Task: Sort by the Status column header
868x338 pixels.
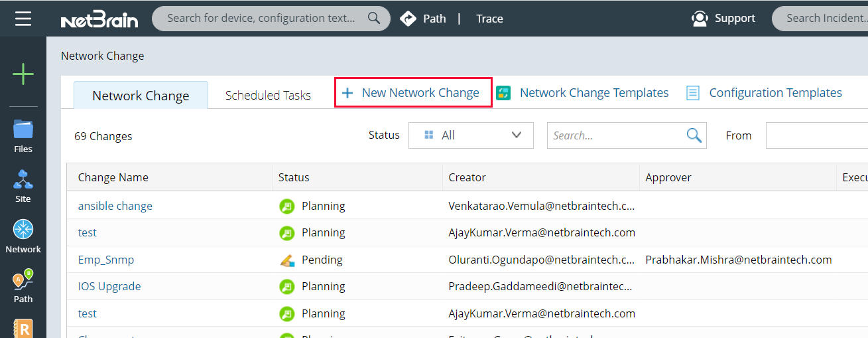Action: coord(294,177)
